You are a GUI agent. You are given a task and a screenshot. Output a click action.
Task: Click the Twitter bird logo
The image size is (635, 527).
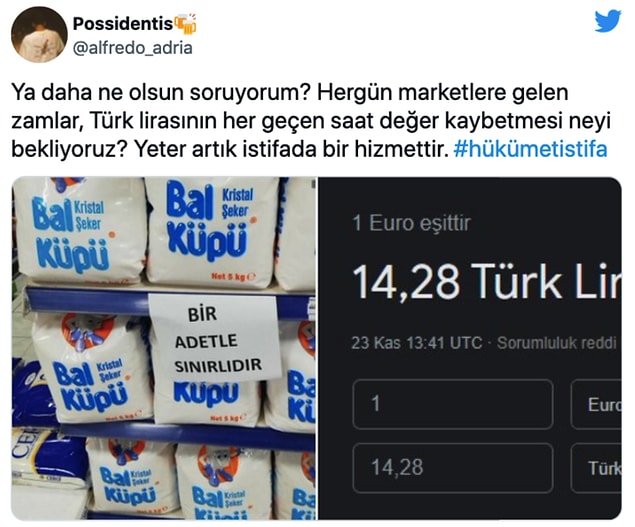click(x=607, y=21)
